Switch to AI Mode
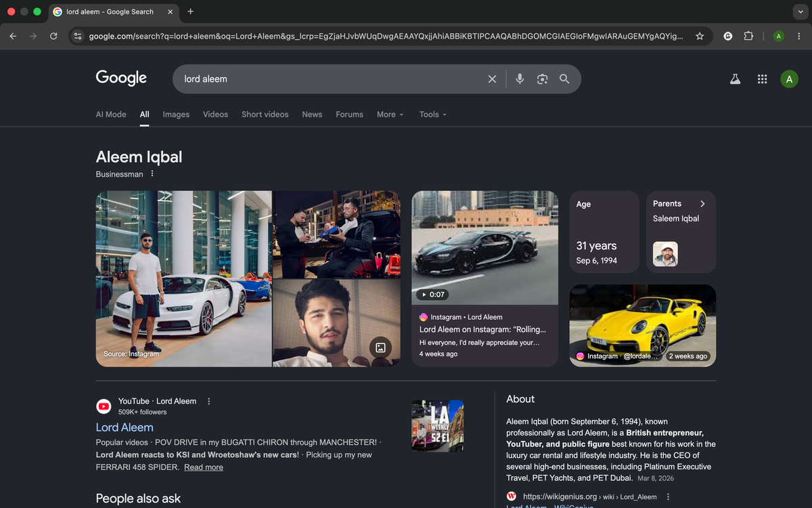 click(111, 114)
